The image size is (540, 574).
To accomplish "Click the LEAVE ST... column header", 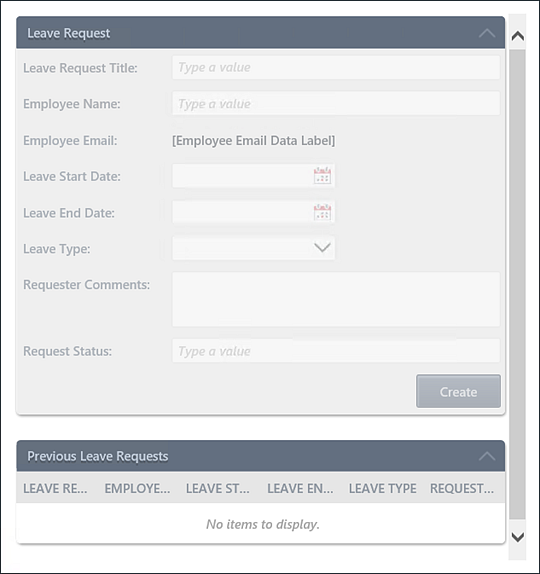I will [x=217, y=488].
